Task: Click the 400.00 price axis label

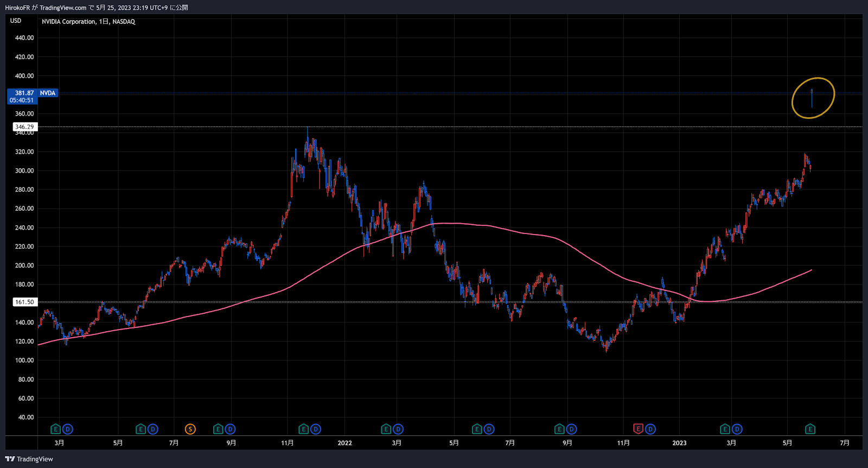Action: pyautogui.click(x=24, y=76)
